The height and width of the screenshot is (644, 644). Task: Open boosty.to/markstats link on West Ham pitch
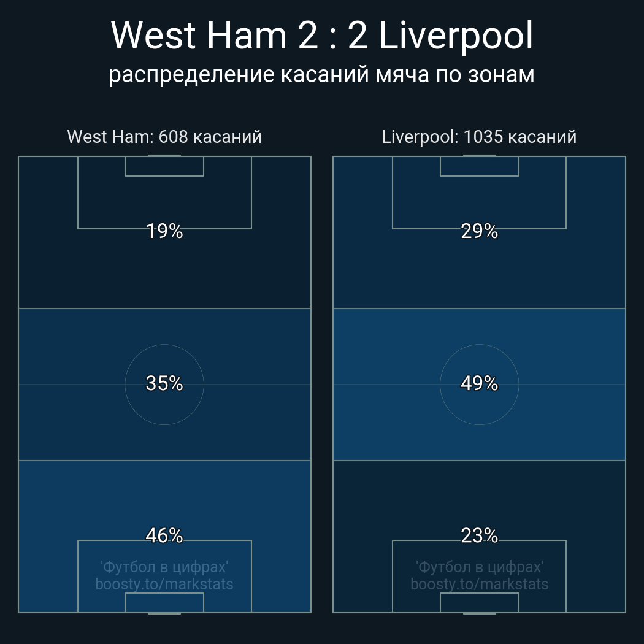tap(164, 584)
